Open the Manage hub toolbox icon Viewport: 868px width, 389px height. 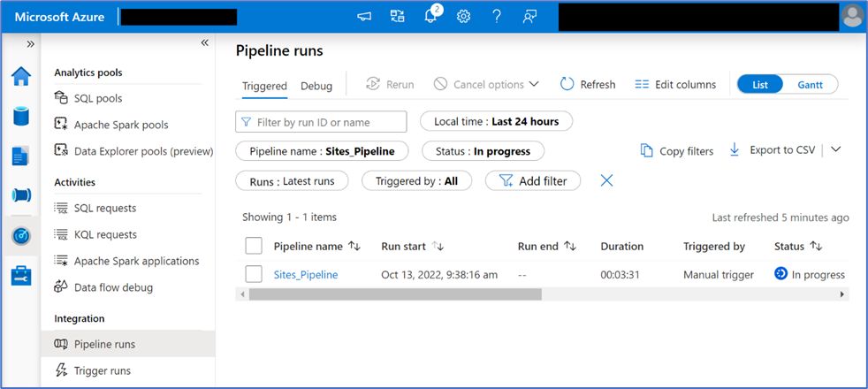(20, 276)
